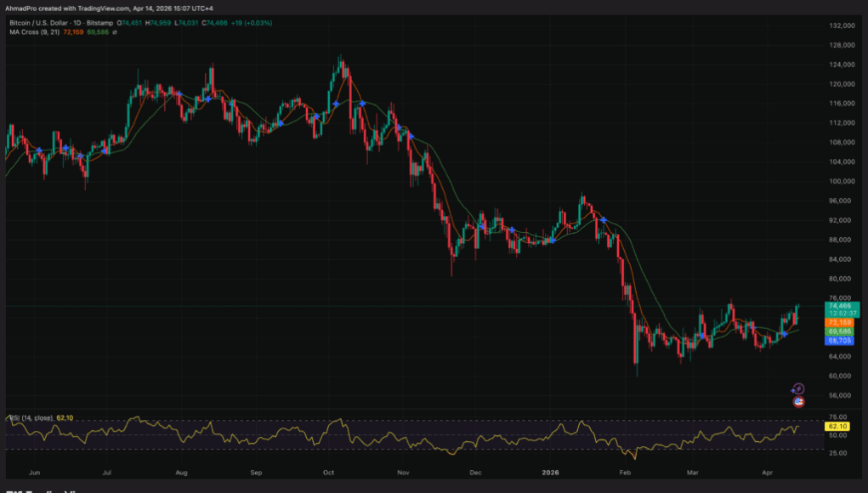The height and width of the screenshot is (493, 868).
Task: Click the 100,000 level on the price axis
Action: click(841, 181)
